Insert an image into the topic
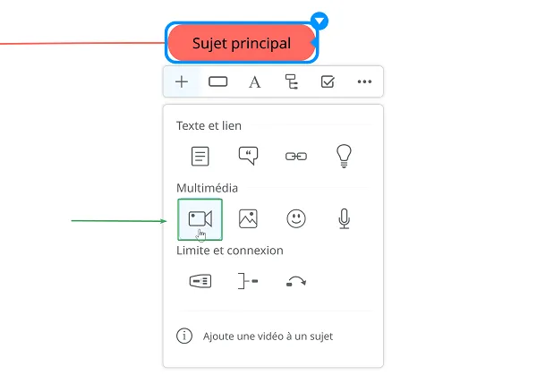The width and height of the screenshot is (537, 392). [x=248, y=218]
